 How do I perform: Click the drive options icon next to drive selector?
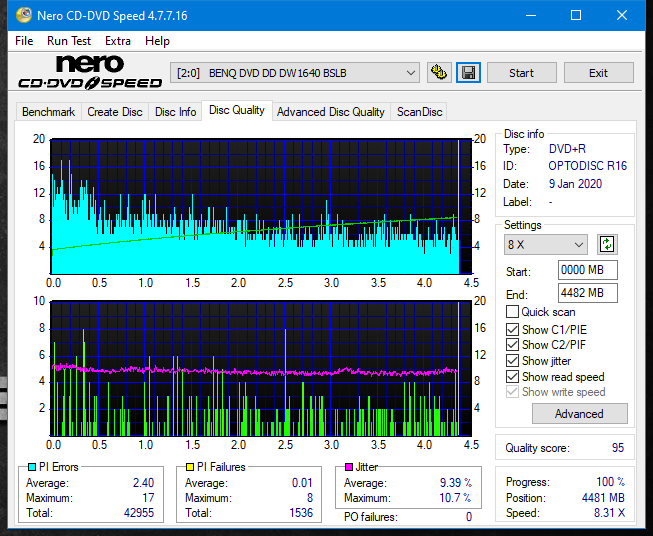pyautogui.click(x=438, y=73)
